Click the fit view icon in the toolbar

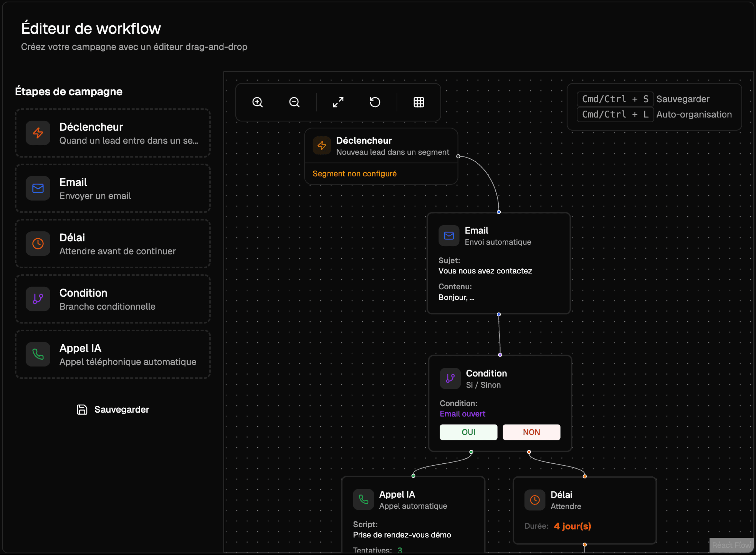click(x=338, y=102)
